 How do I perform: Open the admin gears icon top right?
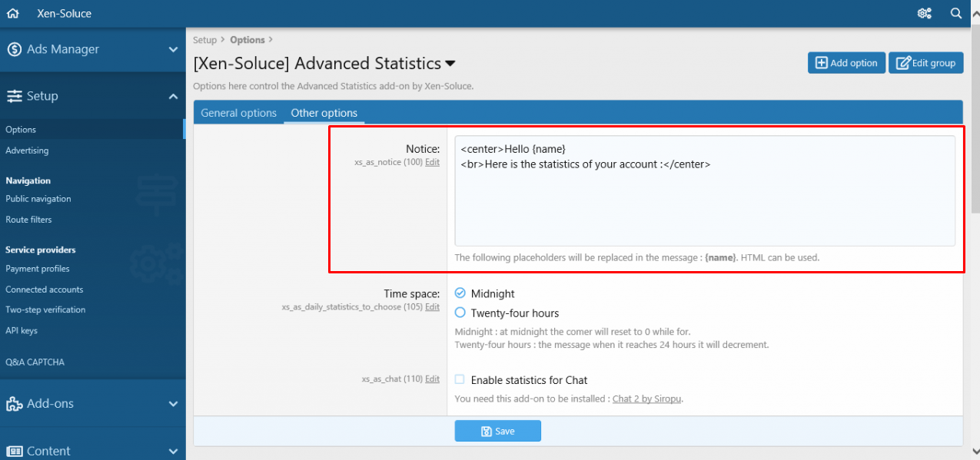coord(924,14)
